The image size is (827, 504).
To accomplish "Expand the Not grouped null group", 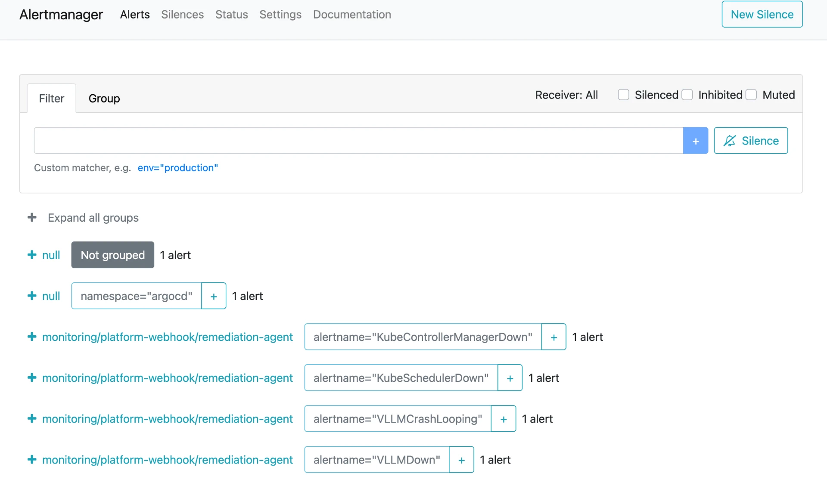I will pyautogui.click(x=32, y=255).
